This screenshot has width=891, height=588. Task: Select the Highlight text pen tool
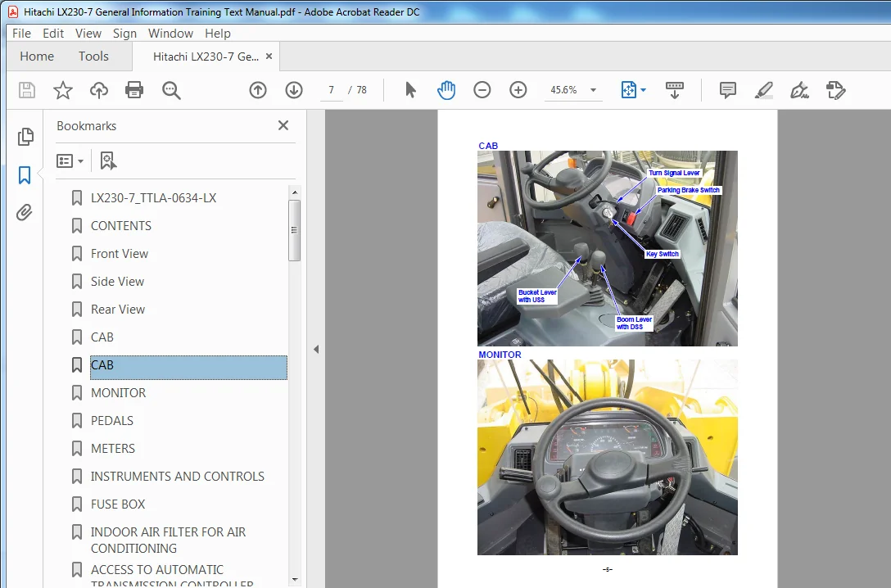point(764,90)
